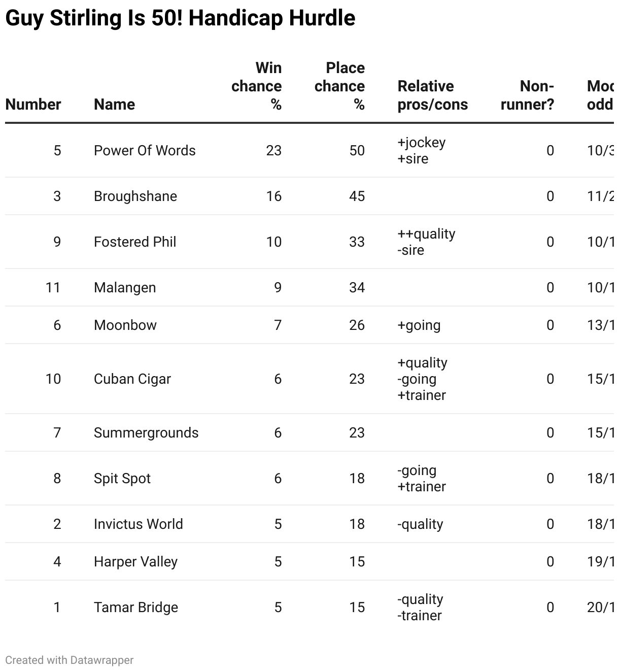619x672 pixels.
Task: Select the Invictus World name cell
Action: (x=139, y=524)
